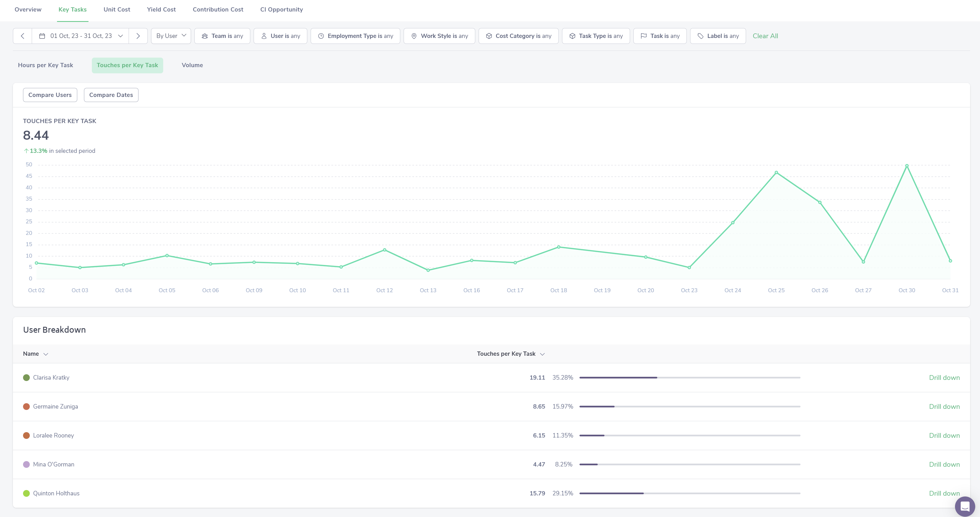
Task: Switch to the Unit Cost tab
Action: 117,10
